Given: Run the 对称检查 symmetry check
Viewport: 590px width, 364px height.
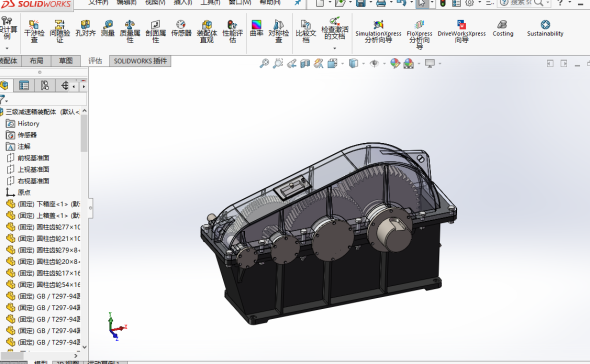Looking at the screenshot, I should 278,31.
